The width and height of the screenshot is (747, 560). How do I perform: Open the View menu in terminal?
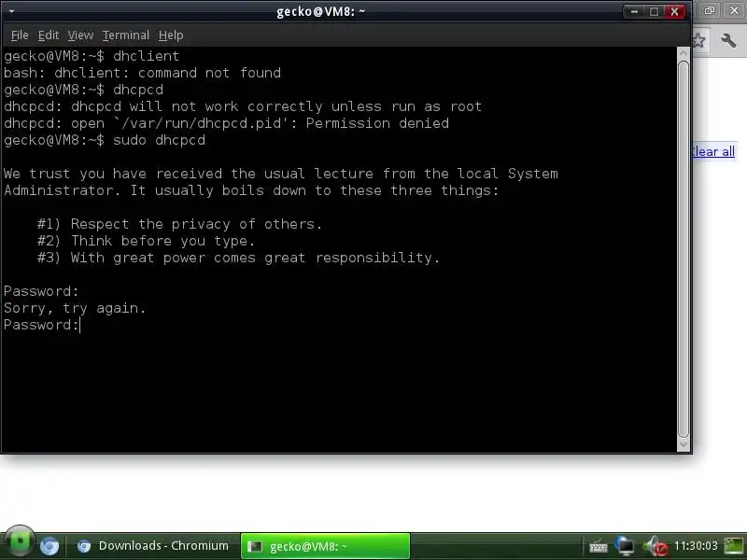point(80,35)
